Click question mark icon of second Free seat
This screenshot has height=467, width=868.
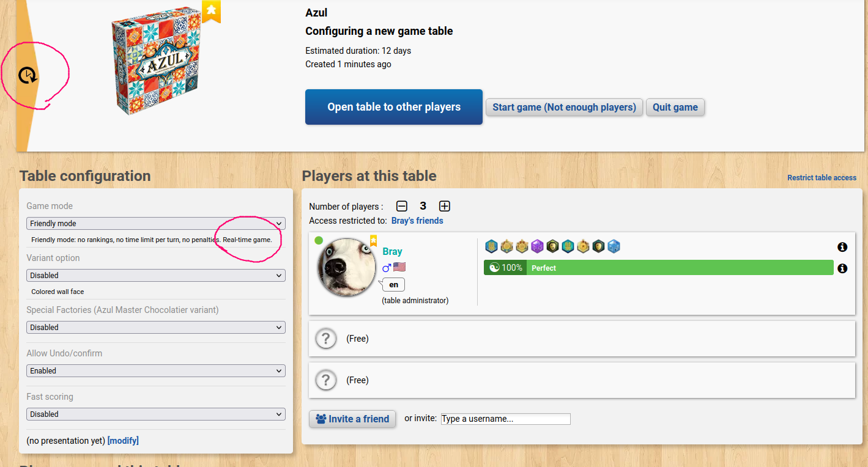click(x=325, y=380)
